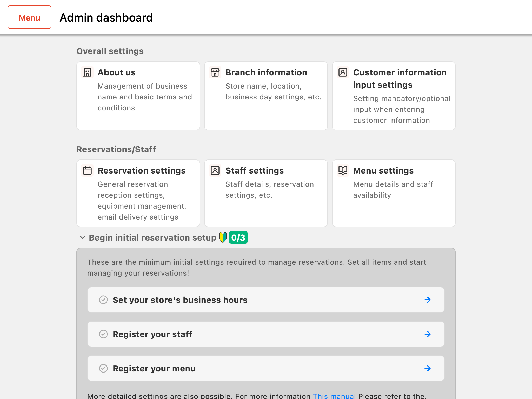Click the Register your staff checkbox circle

tap(103, 334)
